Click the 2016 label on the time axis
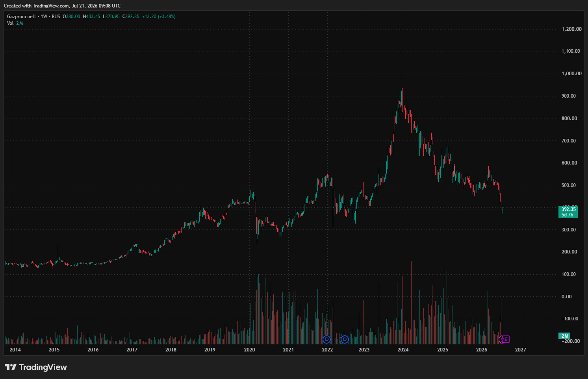The image size is (588, 379). [93, 350]
